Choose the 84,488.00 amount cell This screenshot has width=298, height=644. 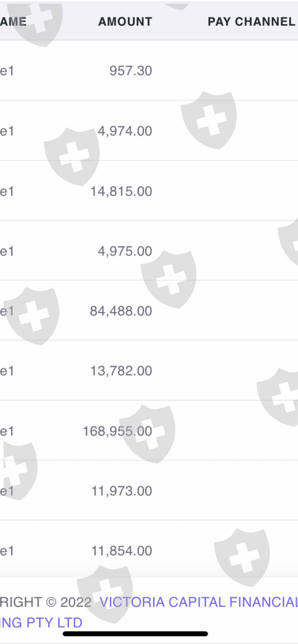tap(121, 311)
